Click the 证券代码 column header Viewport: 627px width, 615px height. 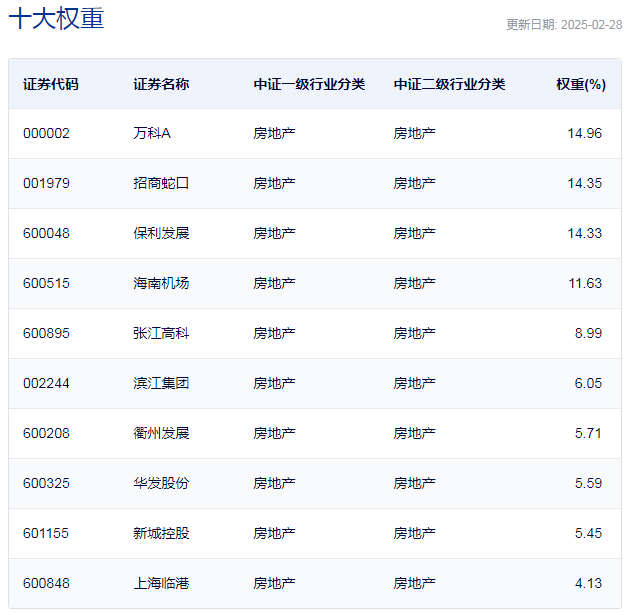pyautogui.click(x=51, y=84)
